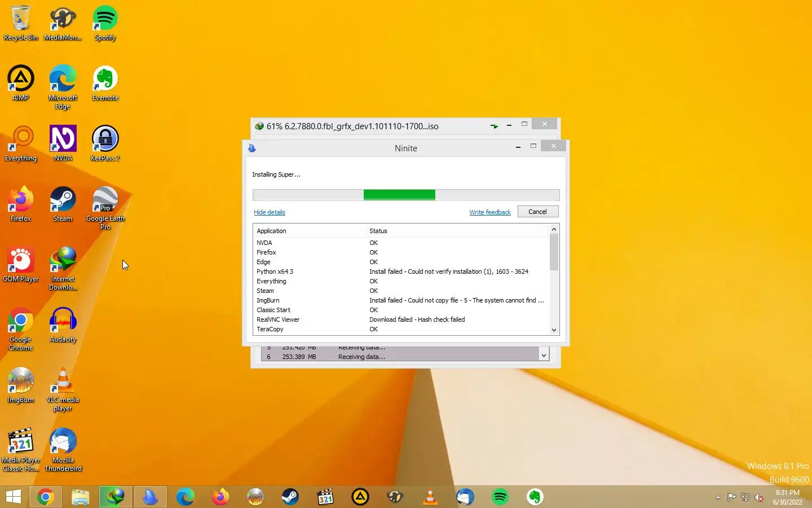Minimize the Ninite window
812x508 pixels.
(518, 147)
